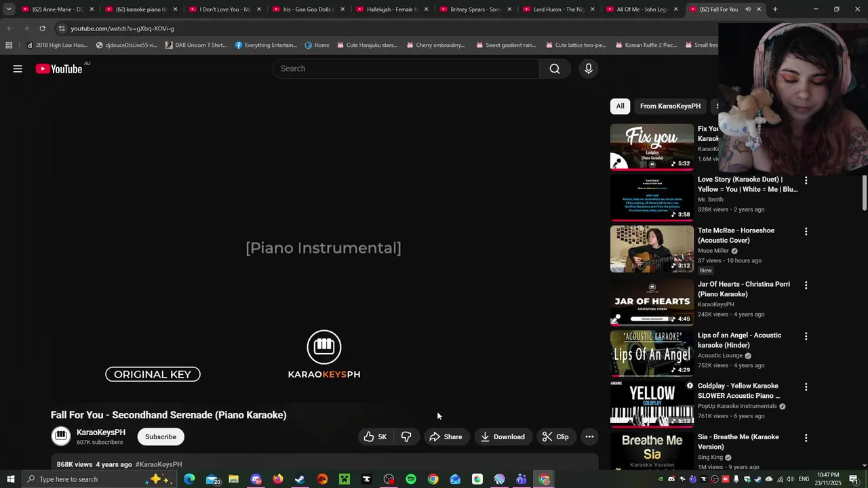Open the KaraoKeysPH channel name link

click(101, 432)
